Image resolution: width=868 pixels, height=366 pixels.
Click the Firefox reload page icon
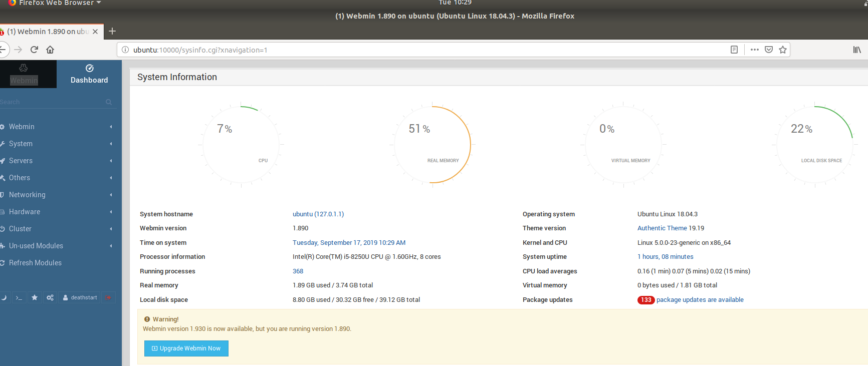[x=34, y=50]
